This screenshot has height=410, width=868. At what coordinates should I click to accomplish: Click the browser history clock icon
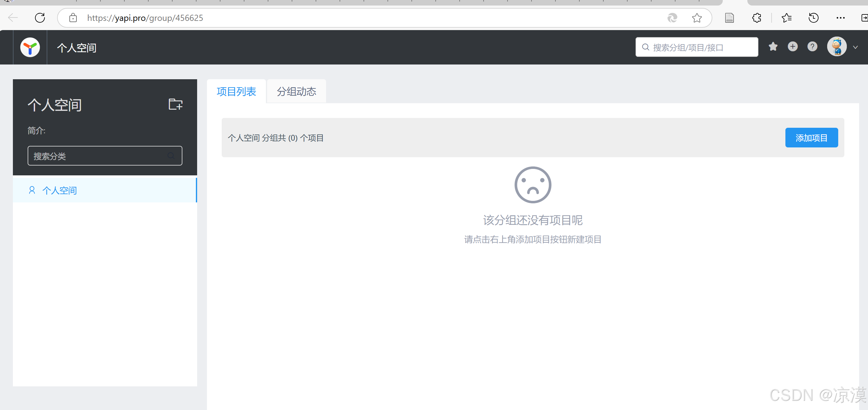click(813, 18)
